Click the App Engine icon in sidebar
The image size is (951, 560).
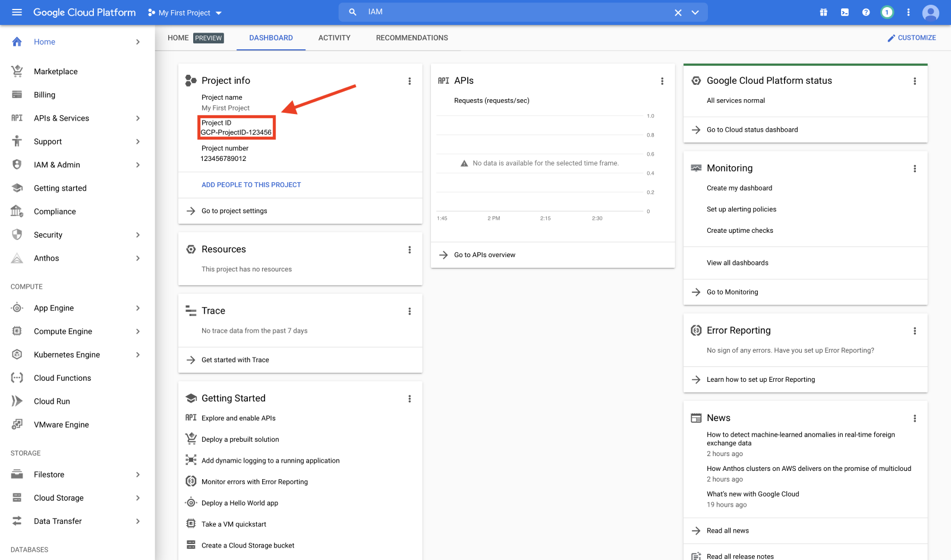tap(17, 308)
